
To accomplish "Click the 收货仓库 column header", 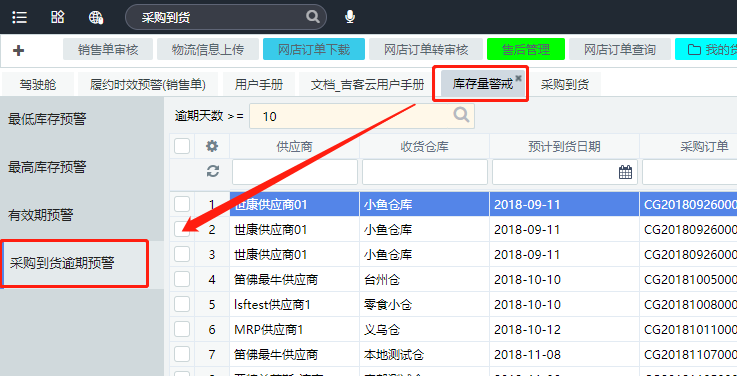I will tap(424, 147).
